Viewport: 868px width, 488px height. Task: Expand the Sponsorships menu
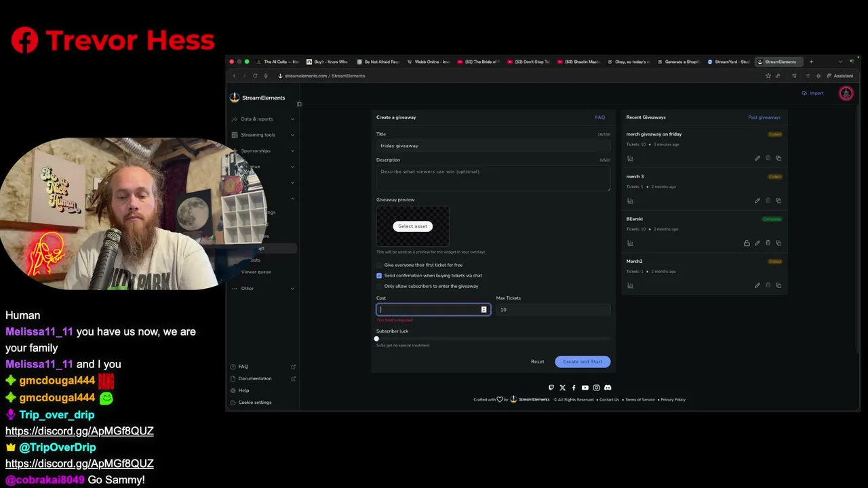263,150
